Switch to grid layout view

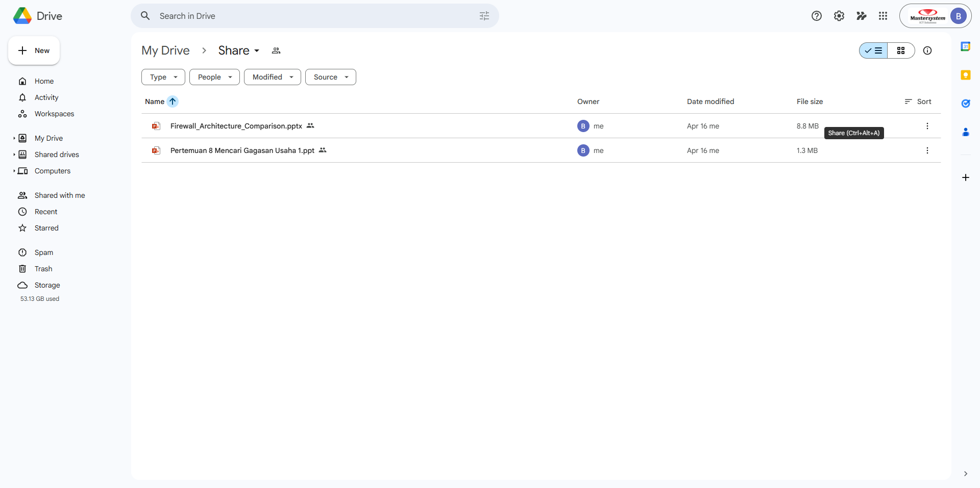(901, 50)
